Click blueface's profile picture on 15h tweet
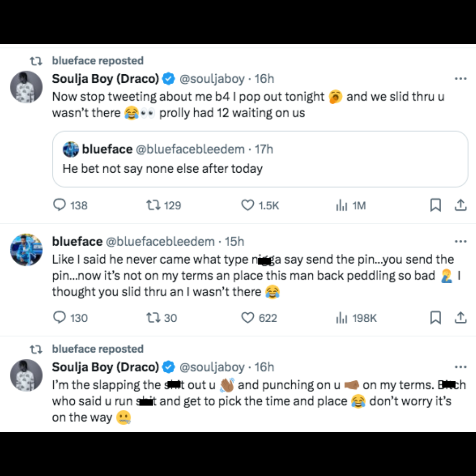This screenshot has width=476, height=476. (27, 250)
